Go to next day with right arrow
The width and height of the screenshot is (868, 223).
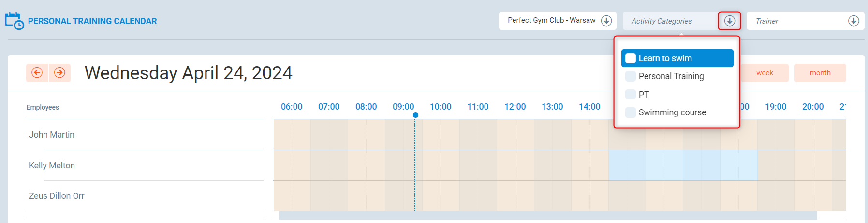pyautogui.click(x=59, y=73)
